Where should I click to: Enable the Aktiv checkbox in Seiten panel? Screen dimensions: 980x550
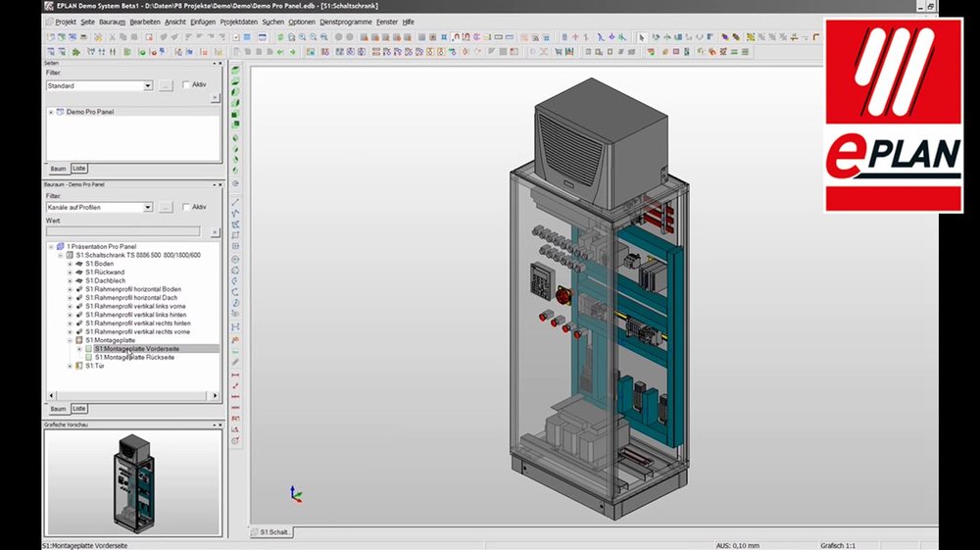(186, 85)
